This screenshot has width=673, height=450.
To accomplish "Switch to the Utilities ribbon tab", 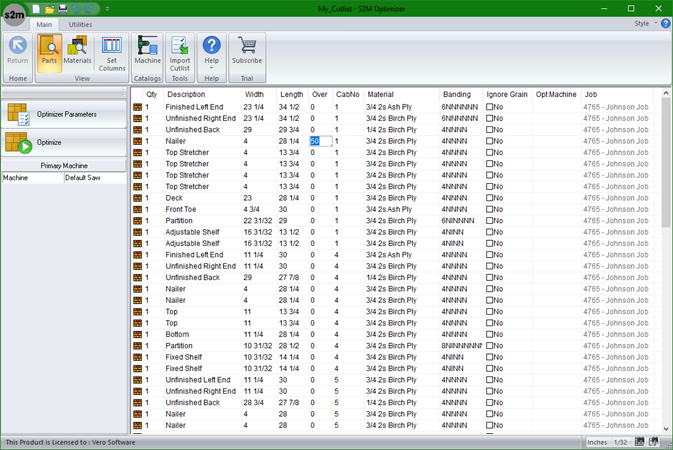I will pos(80,24).
